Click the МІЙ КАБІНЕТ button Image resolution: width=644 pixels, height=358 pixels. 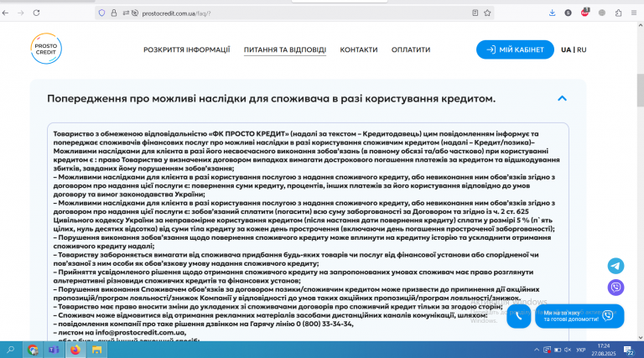[515, 49]
